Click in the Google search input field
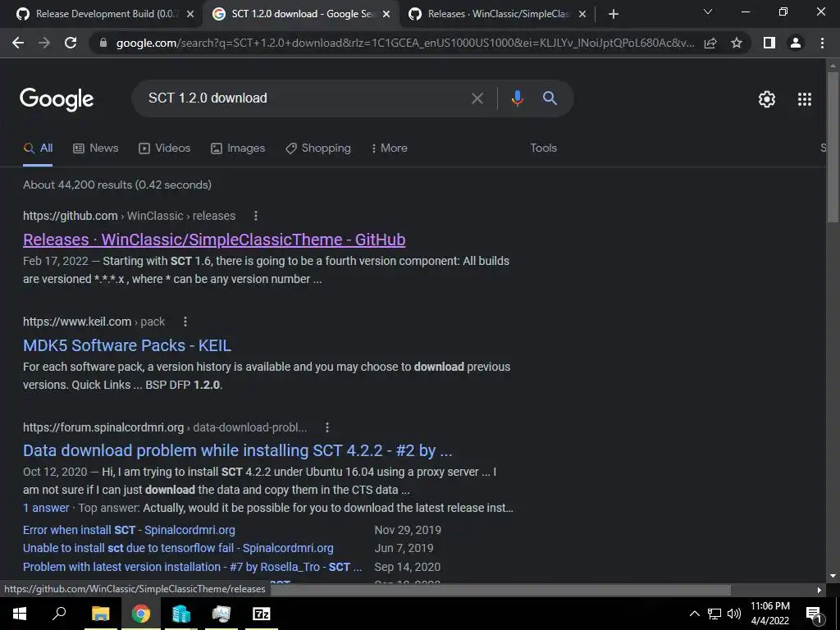Image resolution: width=840 pixels, height=630 pixels. [x=305, y=98]
